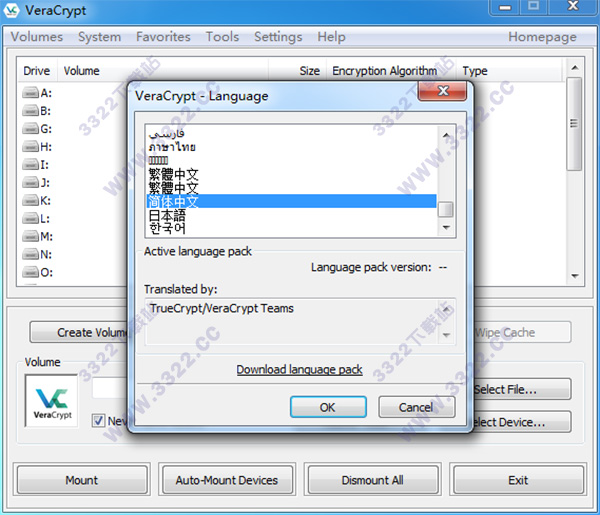Select drive G: icon in list

point(30,129)
